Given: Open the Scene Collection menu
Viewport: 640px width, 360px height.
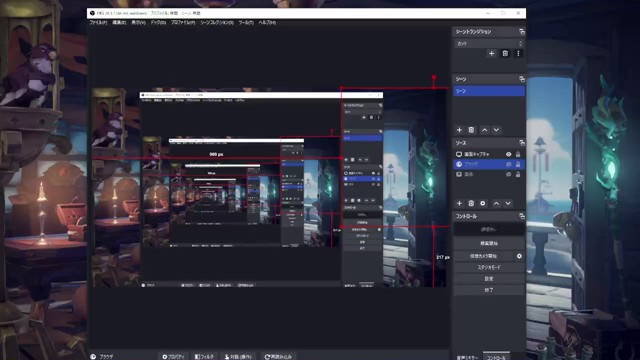Looking at the screenshot, I should coord(217,23).
